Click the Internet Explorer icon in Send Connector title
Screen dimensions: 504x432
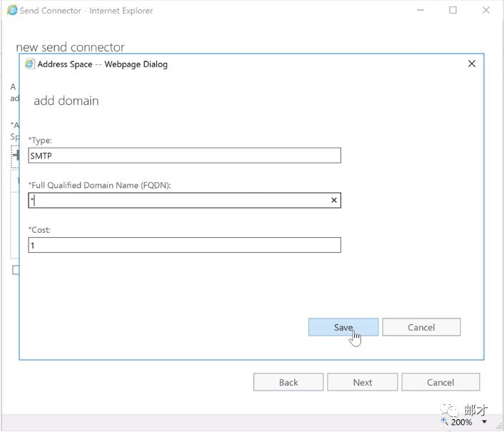[x=11, y=11]
